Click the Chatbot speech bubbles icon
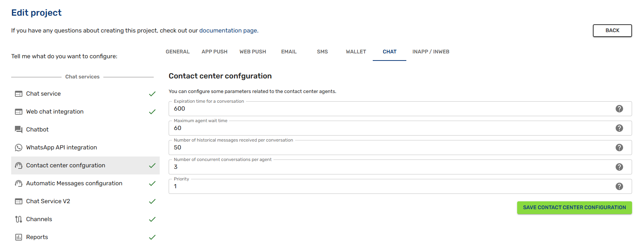The image size is (644, 251). 19,130
